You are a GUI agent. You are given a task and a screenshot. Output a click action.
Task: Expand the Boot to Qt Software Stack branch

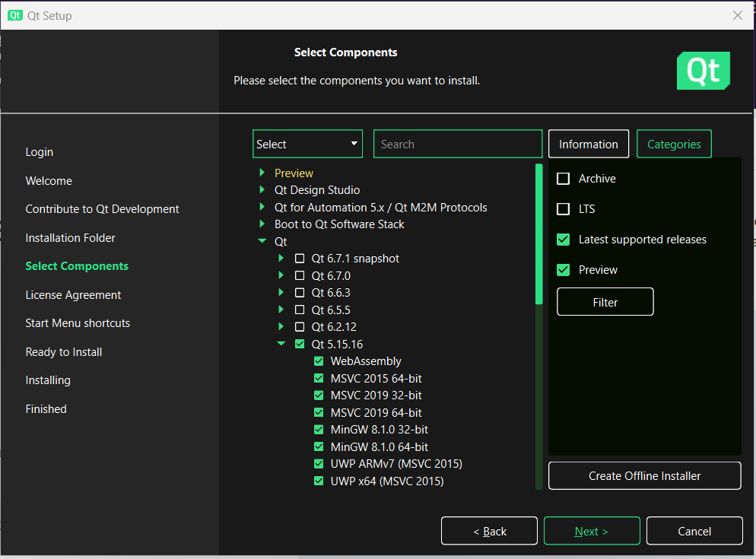pos(262,224)
